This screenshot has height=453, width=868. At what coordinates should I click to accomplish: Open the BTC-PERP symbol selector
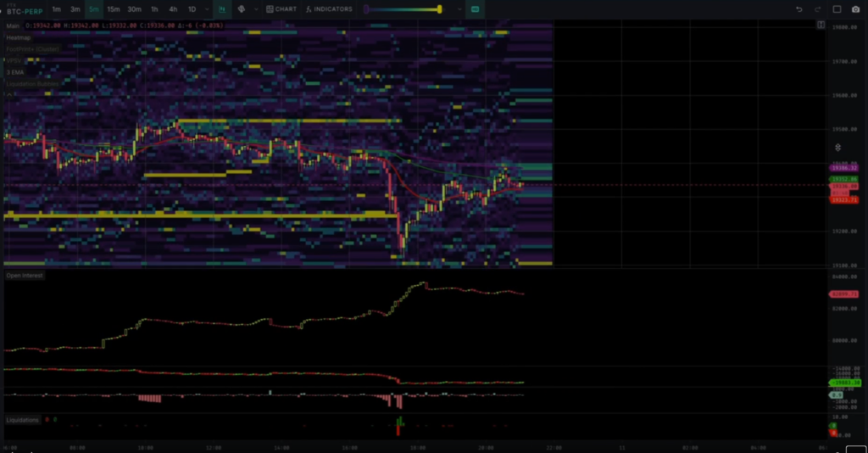[25, 10]
